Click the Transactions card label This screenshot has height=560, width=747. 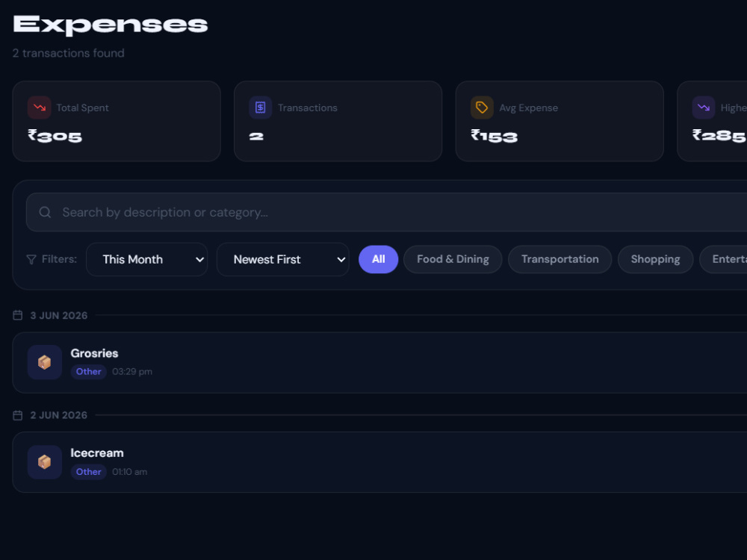tap(308, 108)
